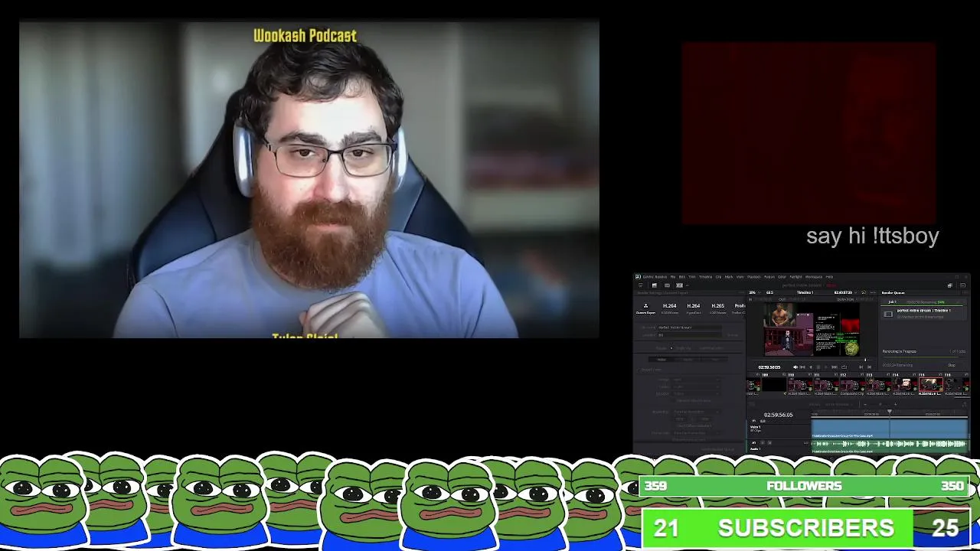Viewport: 980px width, 551px height.
Task: Play the timeline forward
Action: point(826,367)
